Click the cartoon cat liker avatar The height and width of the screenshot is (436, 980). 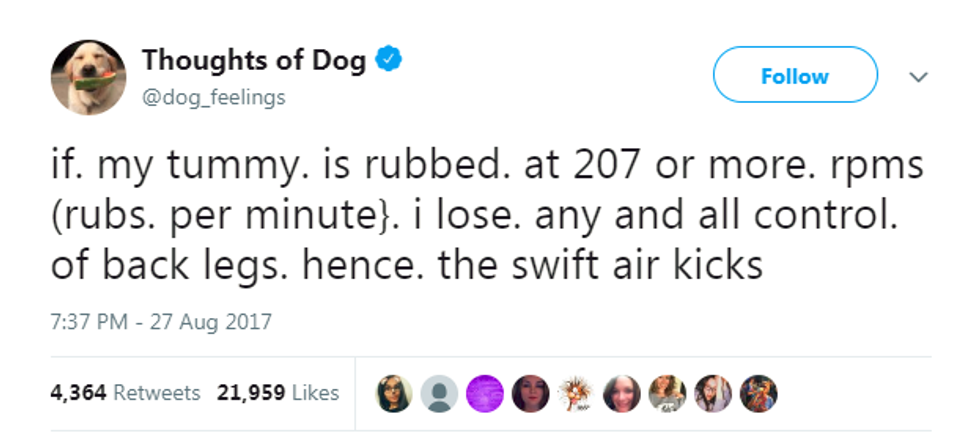(x=575, y=393)
